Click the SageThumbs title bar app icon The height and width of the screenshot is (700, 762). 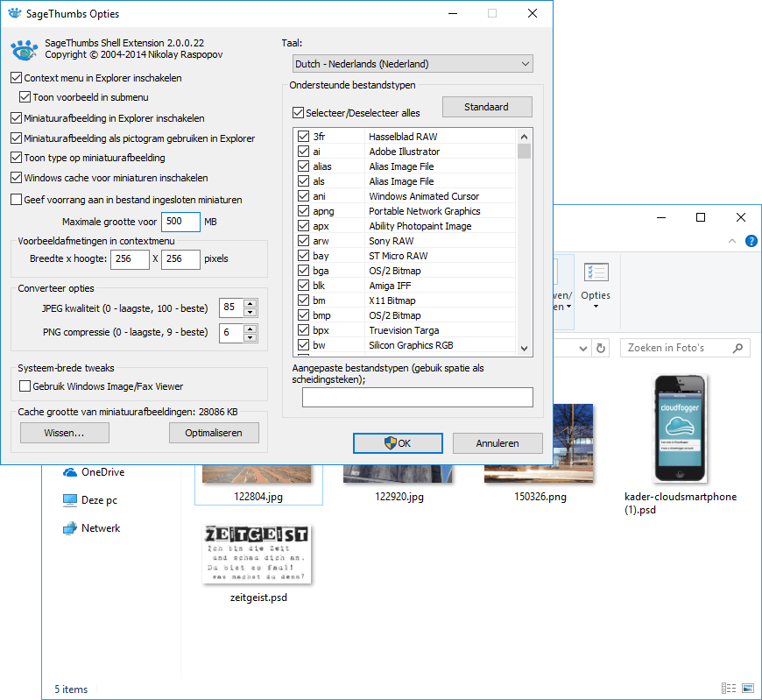(x=15, y=13)
